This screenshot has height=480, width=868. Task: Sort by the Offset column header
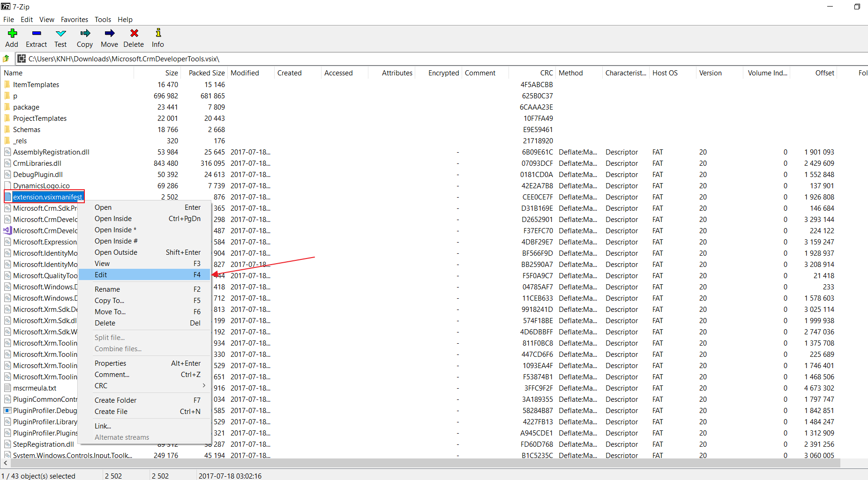pos(814,73)
